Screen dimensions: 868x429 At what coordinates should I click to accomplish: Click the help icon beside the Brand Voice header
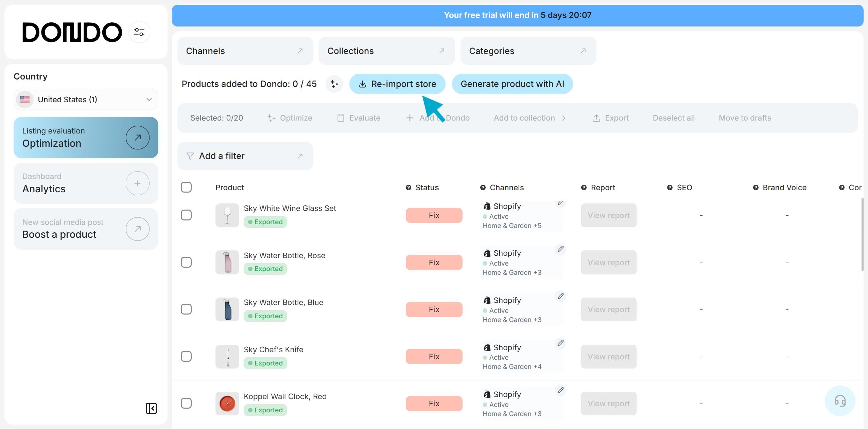(x=756, y=188)
